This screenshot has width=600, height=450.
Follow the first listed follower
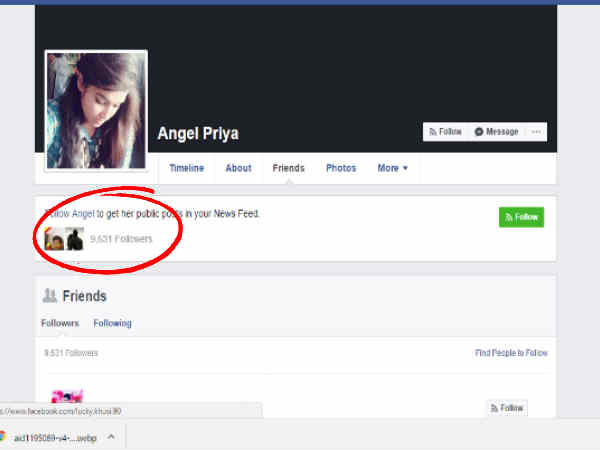pos(507,408)
